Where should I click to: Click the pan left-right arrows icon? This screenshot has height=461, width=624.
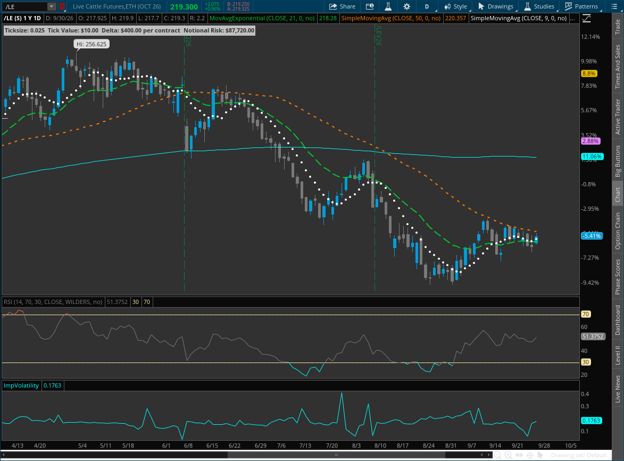coord(519,455)
